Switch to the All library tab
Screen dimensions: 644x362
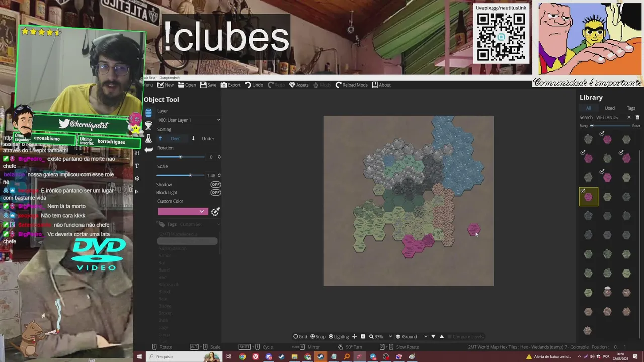click(588, 108)
